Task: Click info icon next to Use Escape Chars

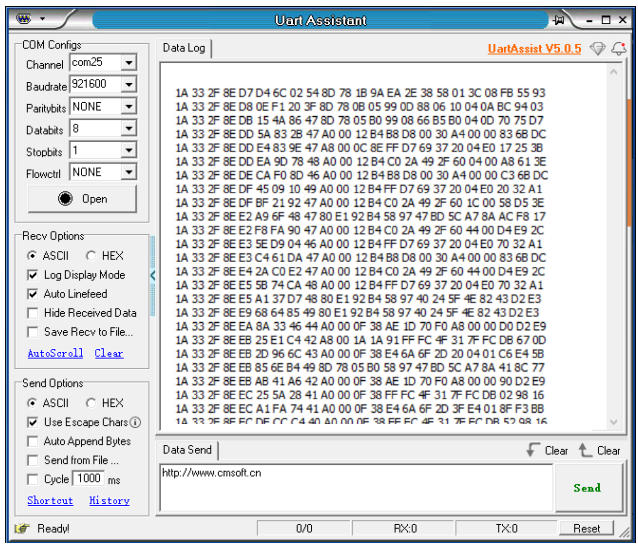Action: click(135, 422)
